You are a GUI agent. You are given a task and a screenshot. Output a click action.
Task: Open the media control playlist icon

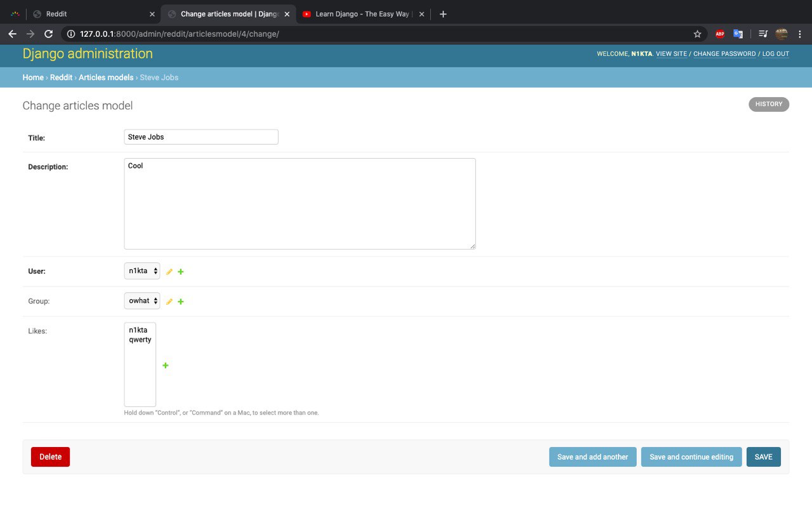coord(763,34)
